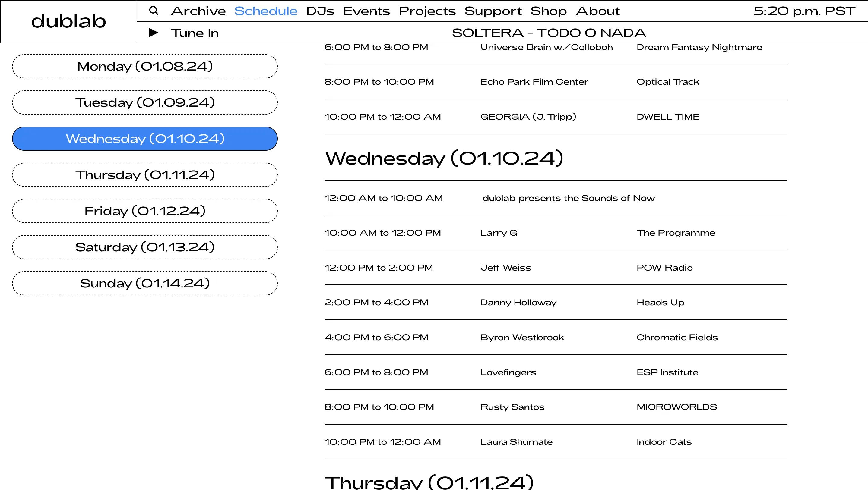This screenshot has height=490, width=868.
Task: Open Echo Park Film Center link
Action: tap(534, 82)
